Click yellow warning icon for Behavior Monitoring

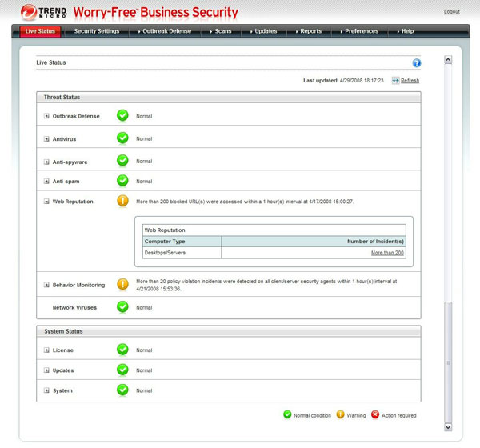point(122,285)
